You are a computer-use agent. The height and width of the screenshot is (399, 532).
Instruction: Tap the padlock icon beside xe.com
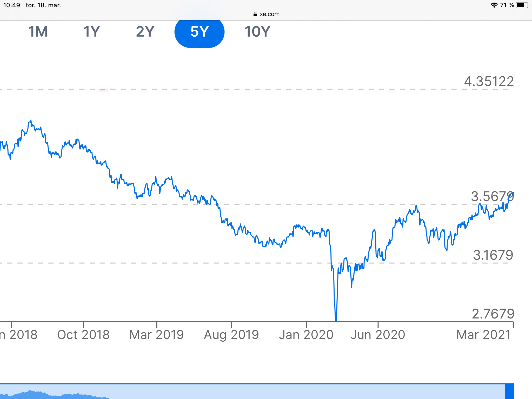click(255, 14)
